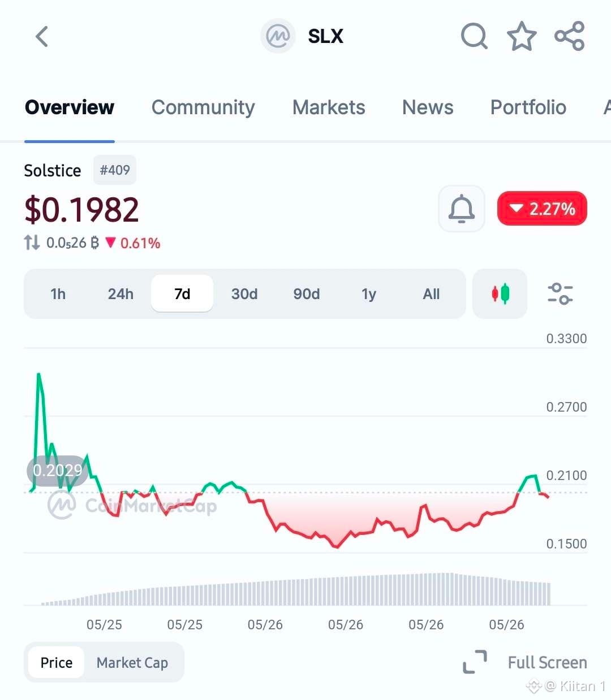
Task: Toggle chart to Market Cap view
Action: (x=132, y=662)
